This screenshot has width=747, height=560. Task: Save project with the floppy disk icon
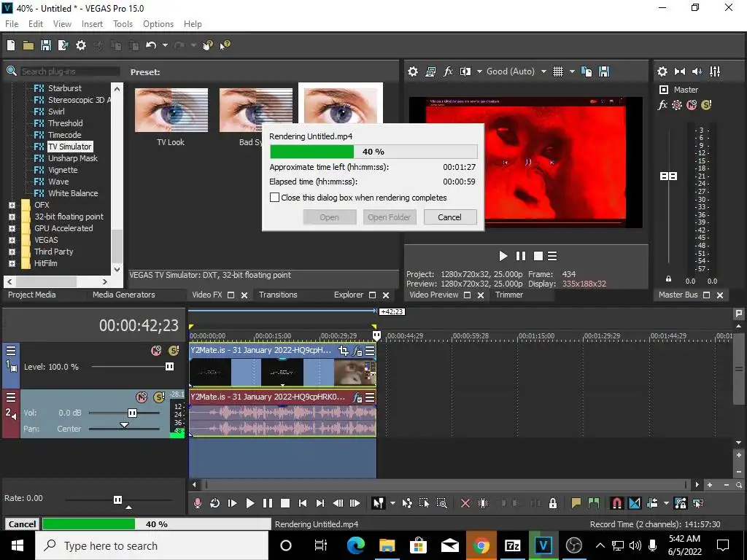46,45
